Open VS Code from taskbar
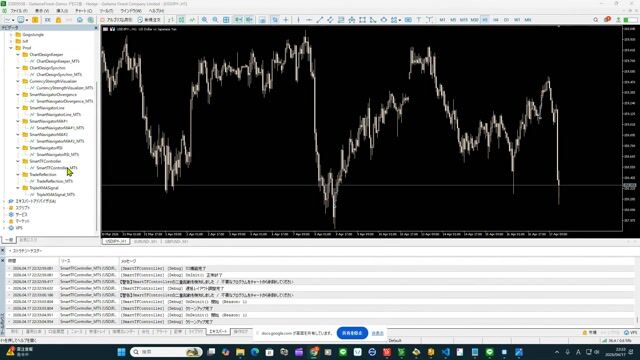Viewport: 640px width, 360px height. coord(445,352)
